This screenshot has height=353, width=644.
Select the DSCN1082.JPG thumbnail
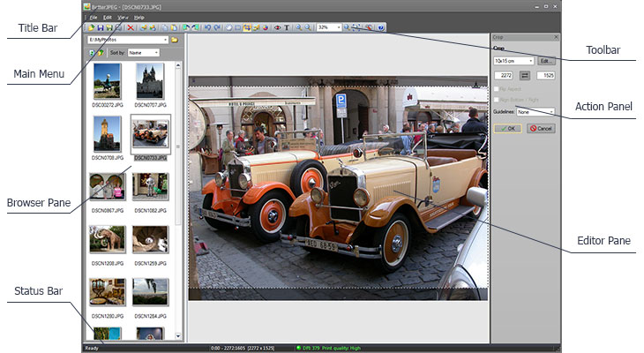(x=150, y=186)
